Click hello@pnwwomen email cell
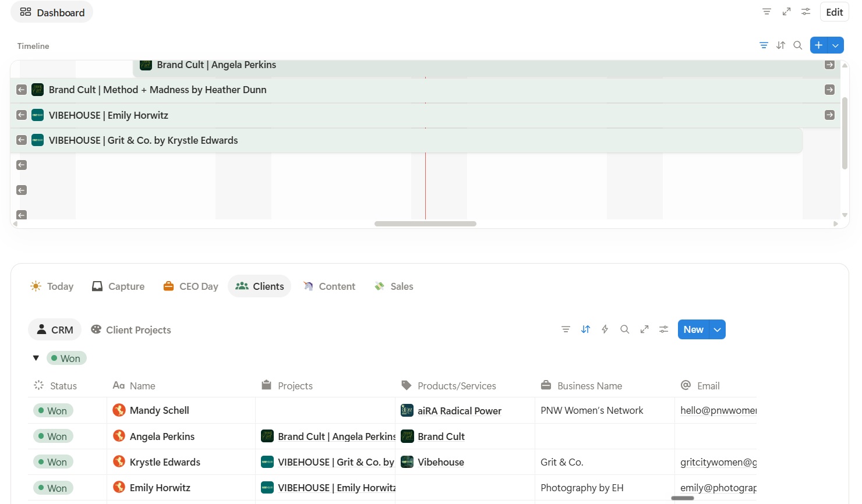 716,410
